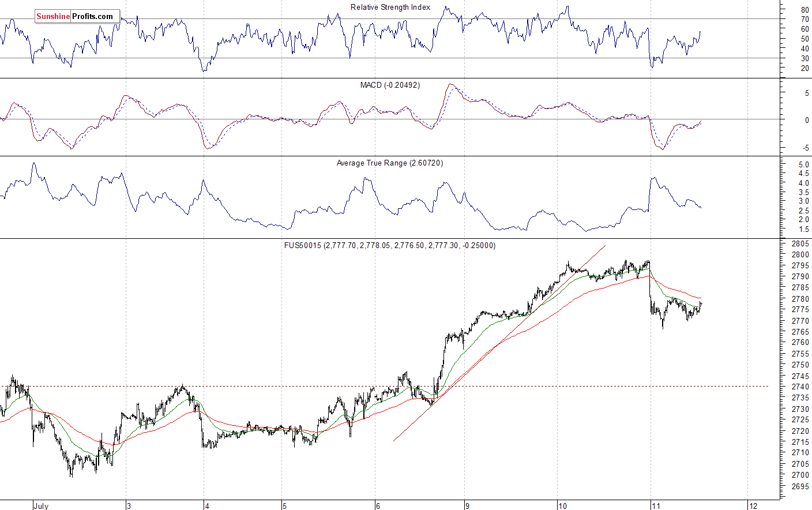Select the Average True Range (2.60720) label
Image resolution: width=812 pixels, height=510 pixels.
click(x=390, y=163)
